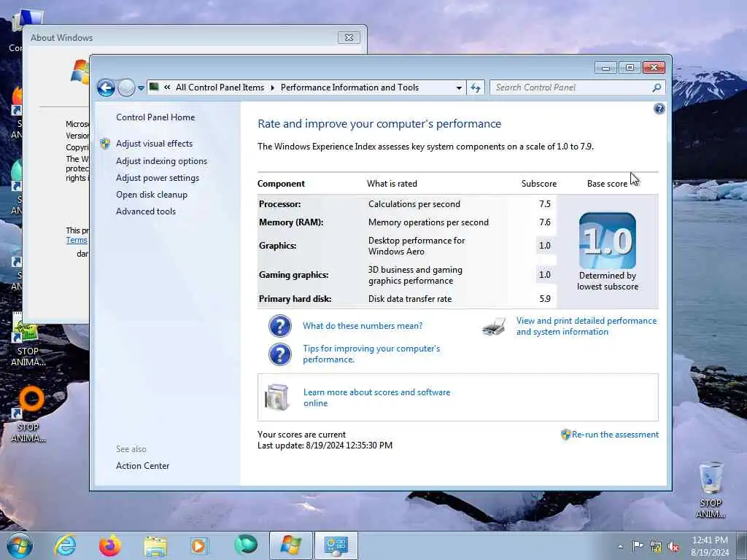Open Adjust indexing options
The width and height of the screenshot is (747, 560).
tap(161, 161)
